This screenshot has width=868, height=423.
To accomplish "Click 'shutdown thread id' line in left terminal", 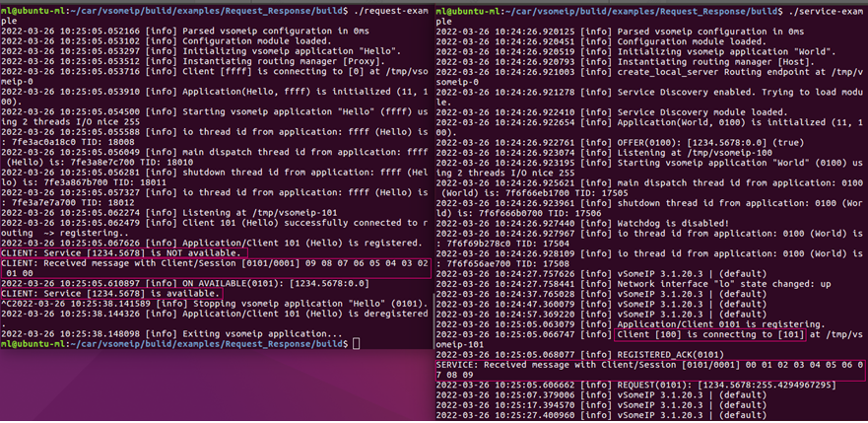I will coord(215,177).
